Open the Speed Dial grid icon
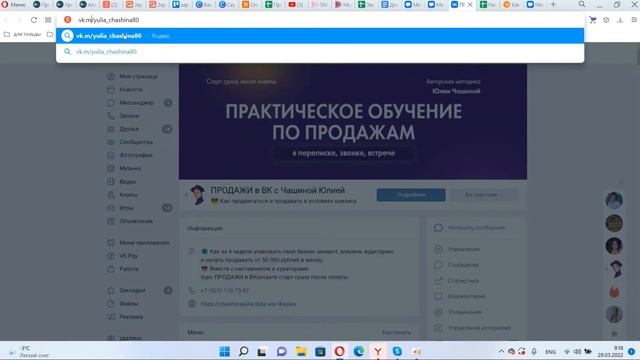Viewport: 640px width, 360px height. (48, 20)
